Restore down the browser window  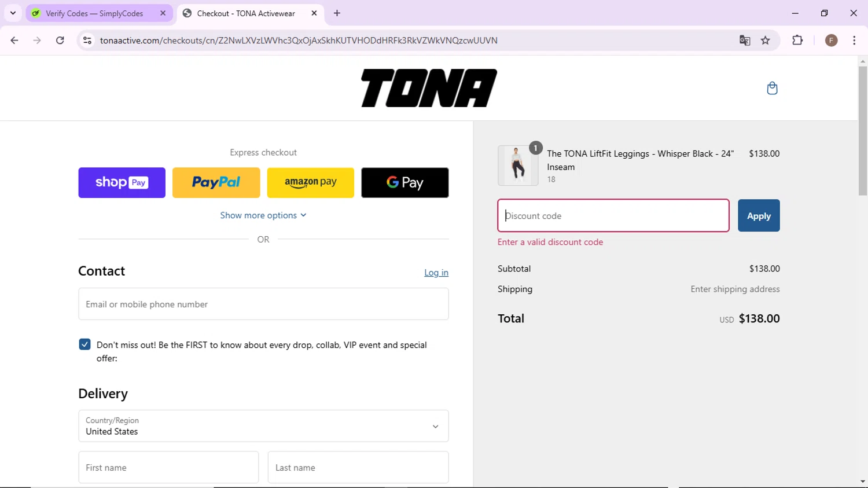click(824, 13)
